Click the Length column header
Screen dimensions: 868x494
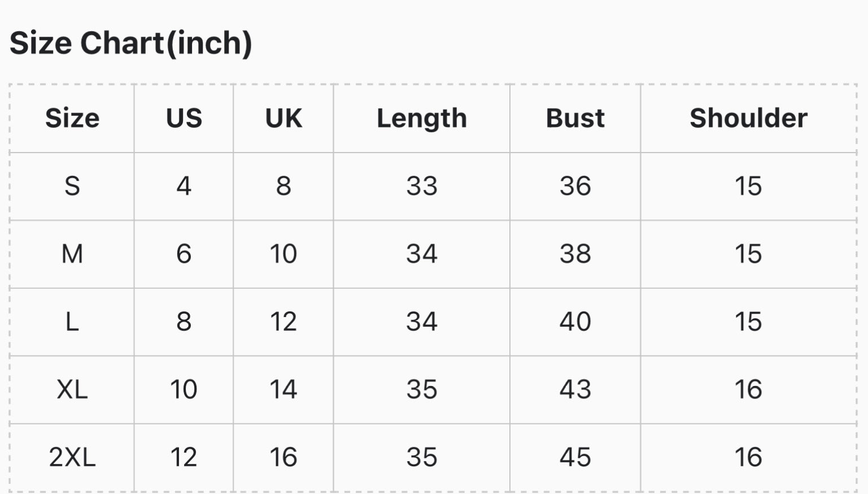[x=422, y=119]
